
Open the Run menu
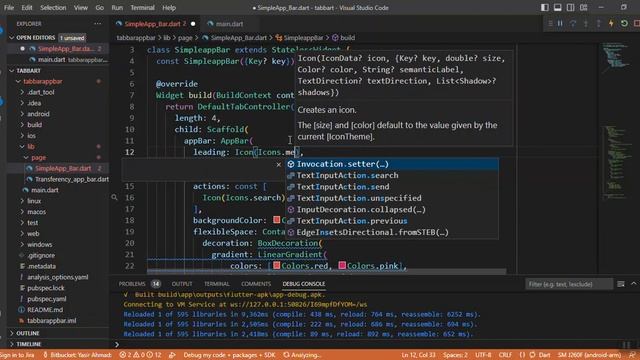tap(117, 7)
